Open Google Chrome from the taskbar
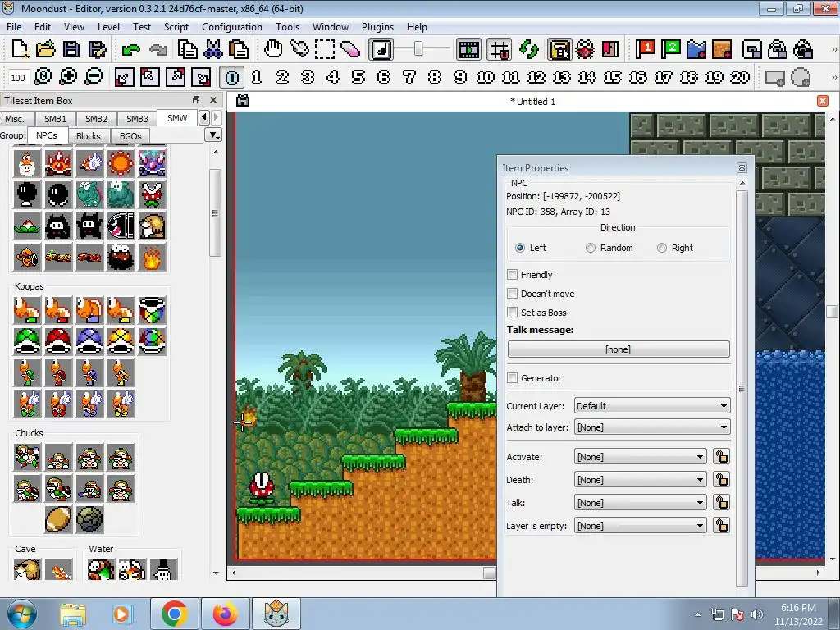Image resolution: width=840 pixels, height=630 pixels. tap(174, 614)
